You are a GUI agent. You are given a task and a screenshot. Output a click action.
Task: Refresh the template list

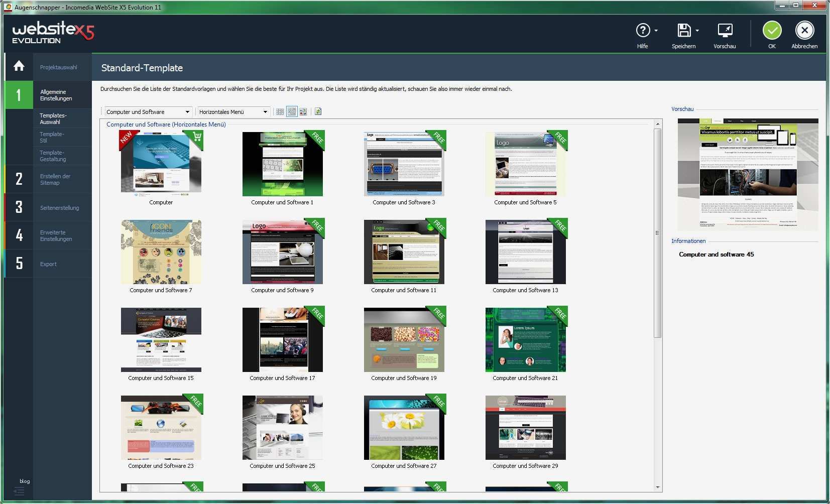pyautogui.click(x=317, y=111)
